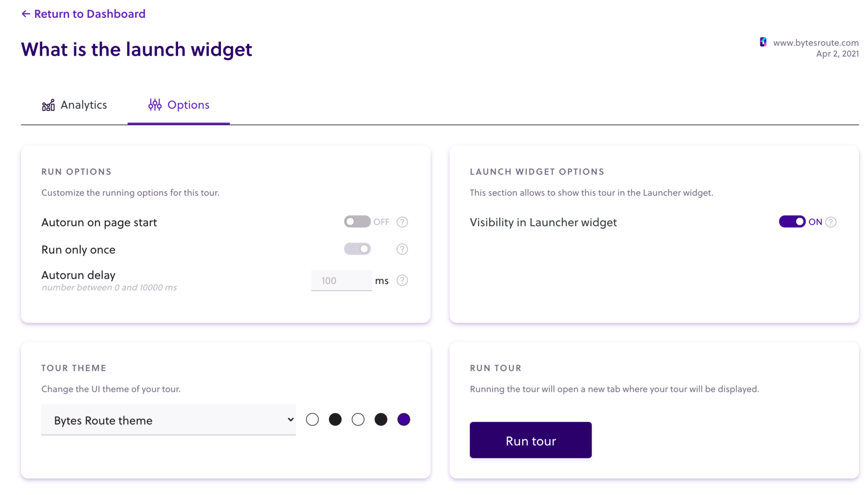Pick the white theme color swatch

point(312,419)
